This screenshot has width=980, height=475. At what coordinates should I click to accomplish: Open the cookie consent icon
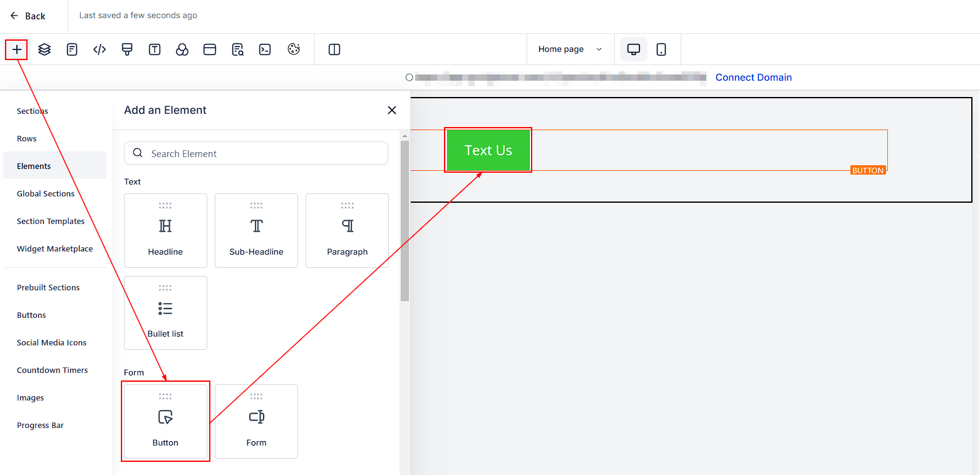point(294,49)
